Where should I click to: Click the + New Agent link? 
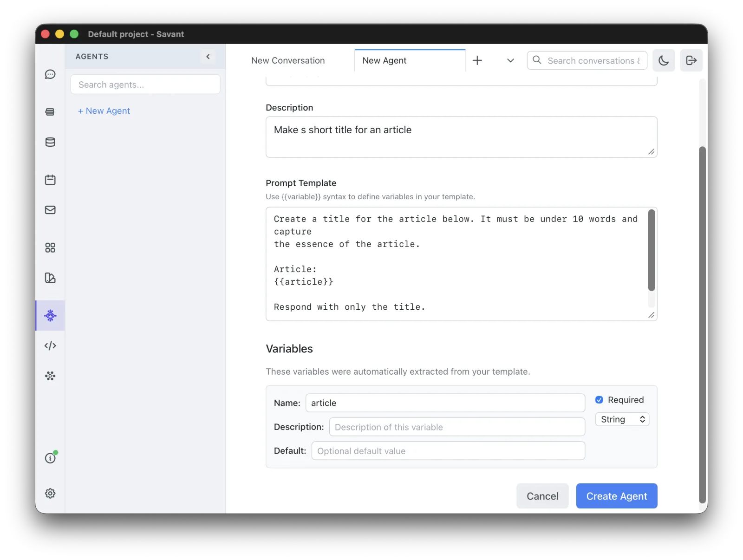pyautogui.click(x=104, y=111)
